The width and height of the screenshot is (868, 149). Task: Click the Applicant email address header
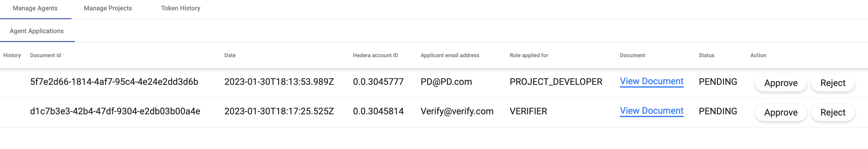coord(449,55)
